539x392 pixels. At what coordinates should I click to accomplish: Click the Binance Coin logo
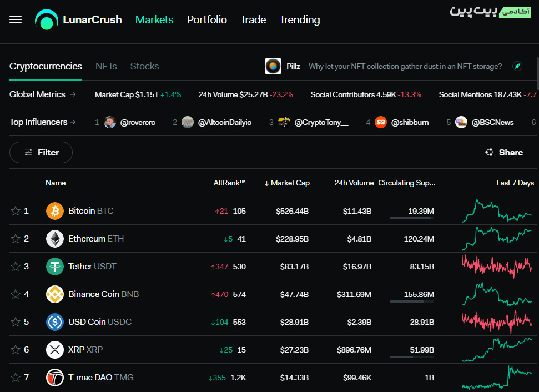pyautogui.click(x=54, y=294)
